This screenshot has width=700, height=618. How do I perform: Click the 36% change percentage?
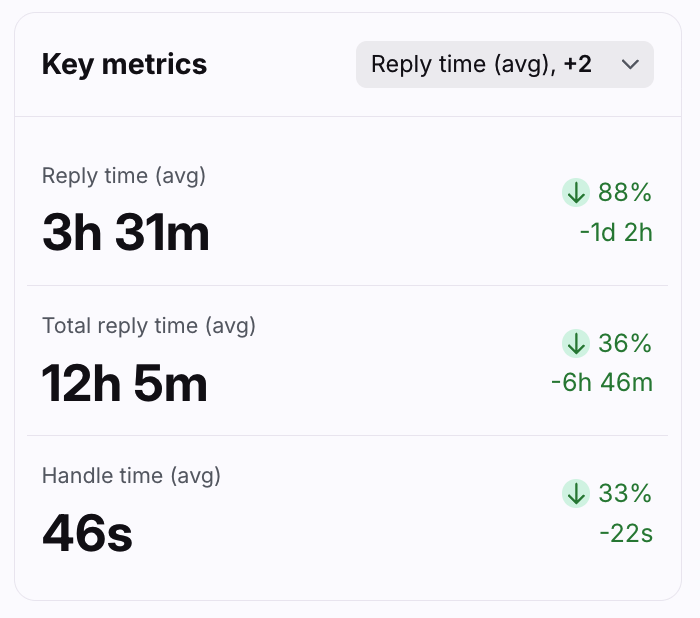625,344
